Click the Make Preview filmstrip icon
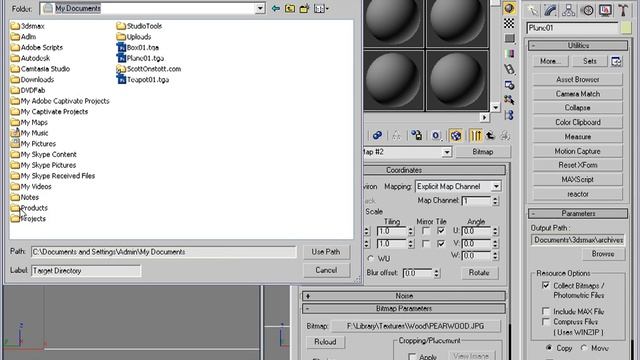640x360 pixels. (509, 69)
